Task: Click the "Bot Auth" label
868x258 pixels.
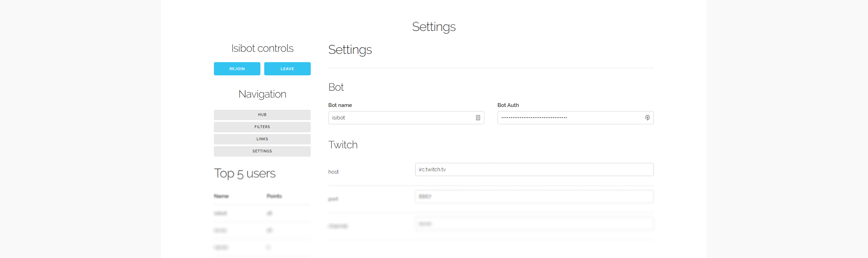Action: [508, 105]
